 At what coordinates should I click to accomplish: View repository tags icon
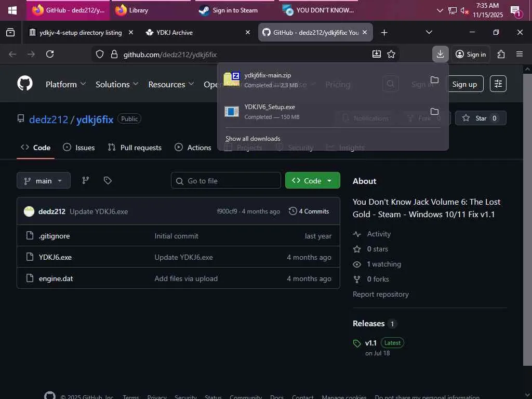(108, 180)
